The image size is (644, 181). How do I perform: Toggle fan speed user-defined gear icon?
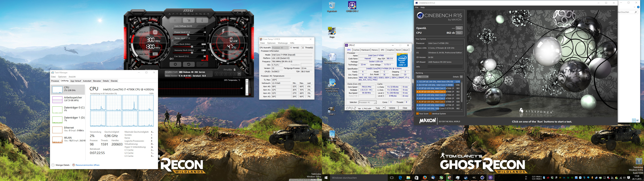[x=171, y=59]
